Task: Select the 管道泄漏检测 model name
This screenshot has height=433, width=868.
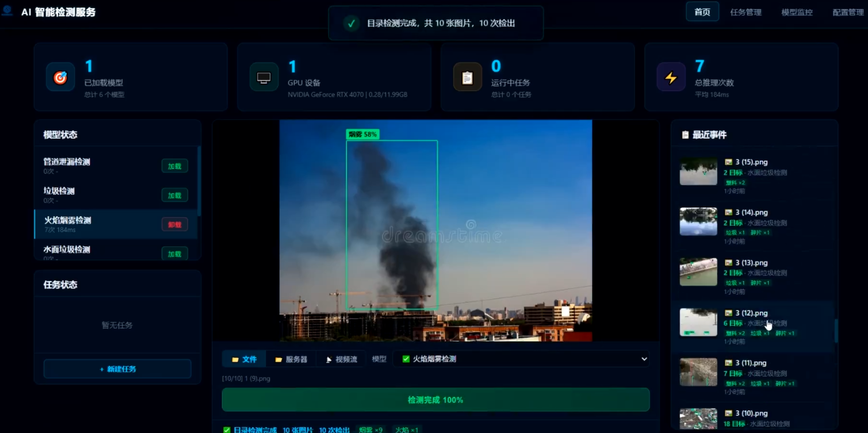Action: (x=67, y=162)
